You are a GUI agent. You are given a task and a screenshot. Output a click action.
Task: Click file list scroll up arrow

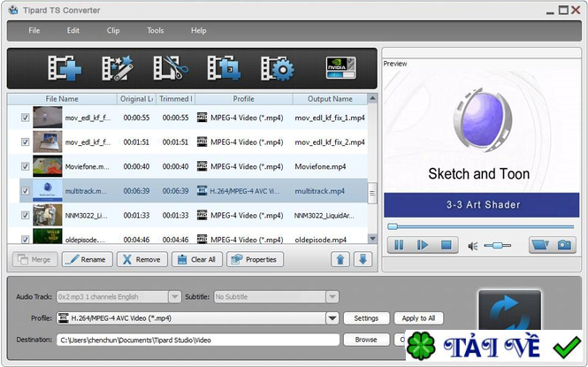click(x=372, y=98)
